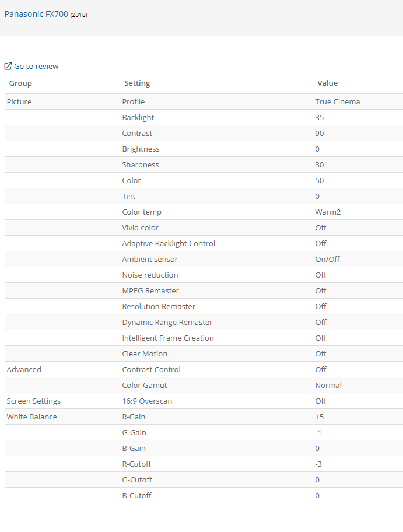Select the True Cinema profile value

[x=337, y=102]
